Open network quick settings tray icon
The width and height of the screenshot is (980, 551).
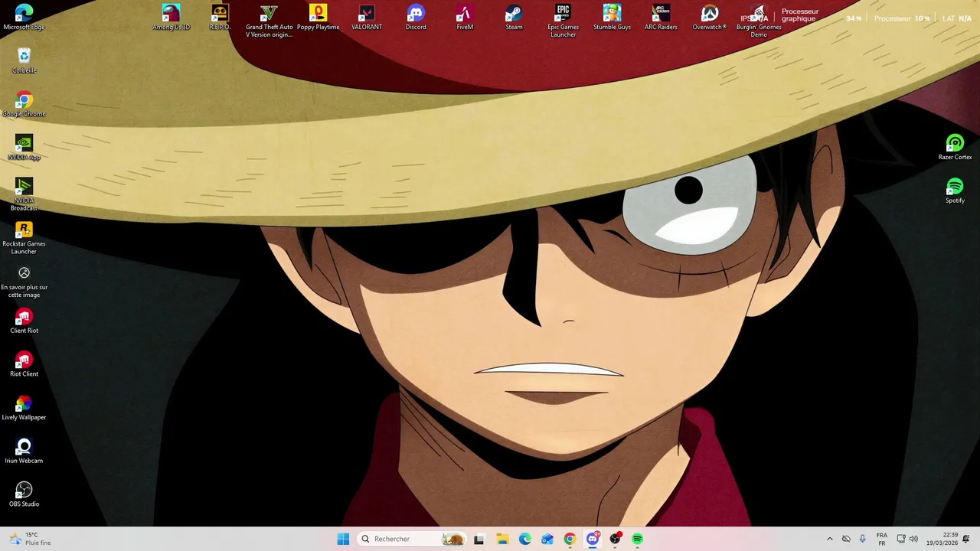click(901, 539)
